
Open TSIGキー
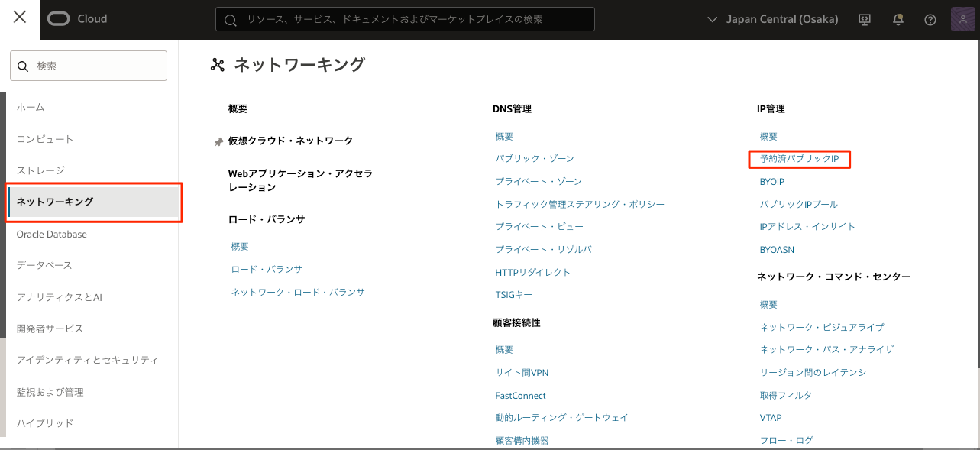point(514,295)
